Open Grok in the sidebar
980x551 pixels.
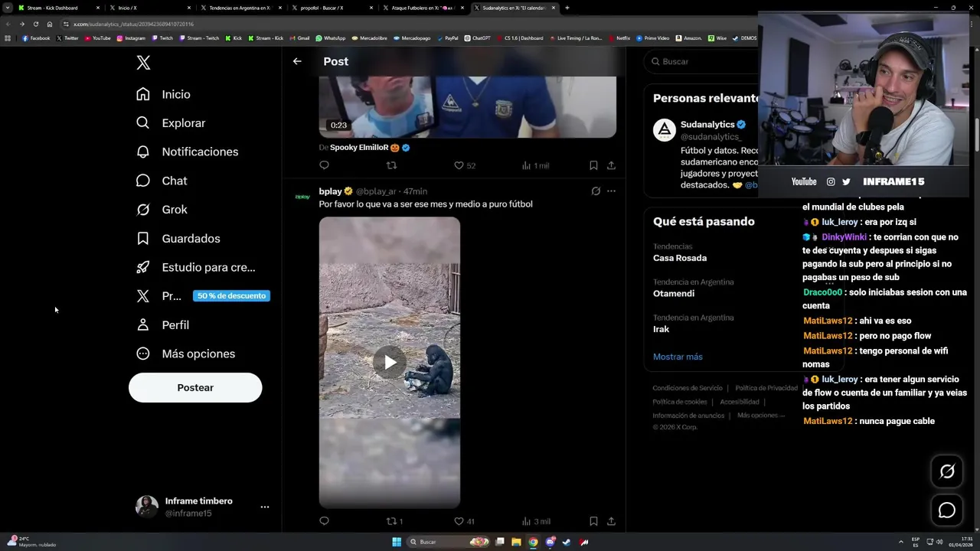(162, 210)
